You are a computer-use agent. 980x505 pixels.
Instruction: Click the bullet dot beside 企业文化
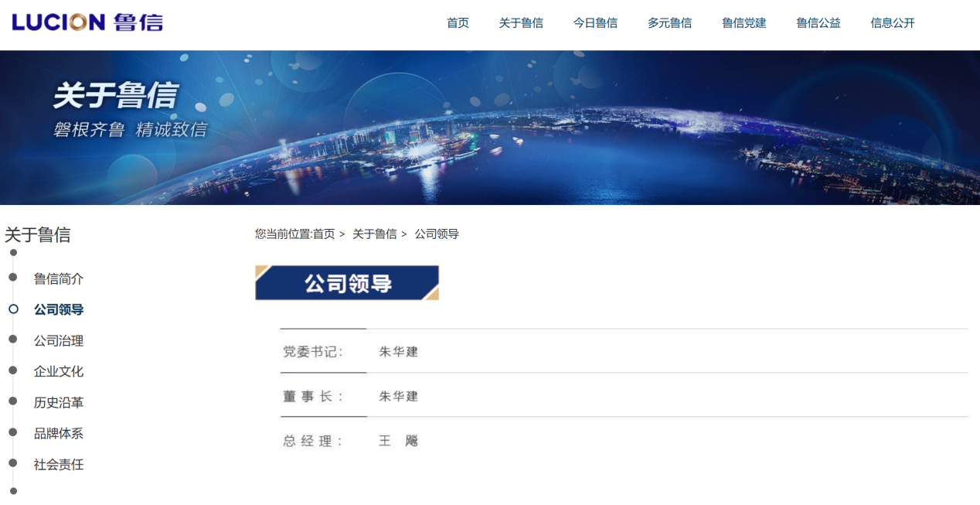click(13, 370)
